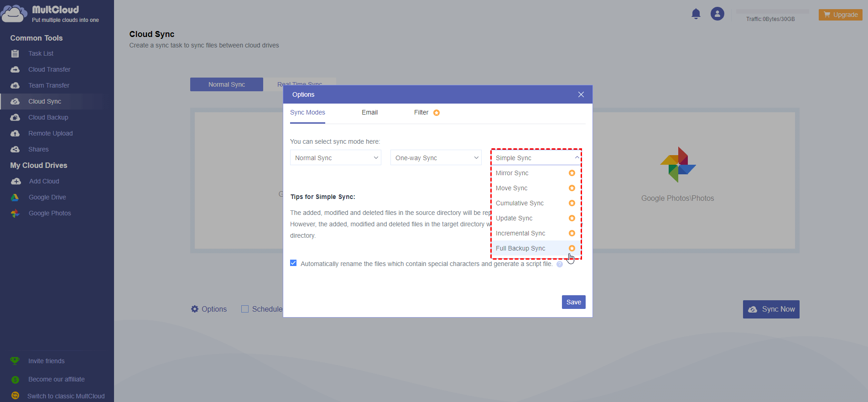Click Switch to classic MultCloud link
This screenshot has width=868, height=402.
[66, 397]
